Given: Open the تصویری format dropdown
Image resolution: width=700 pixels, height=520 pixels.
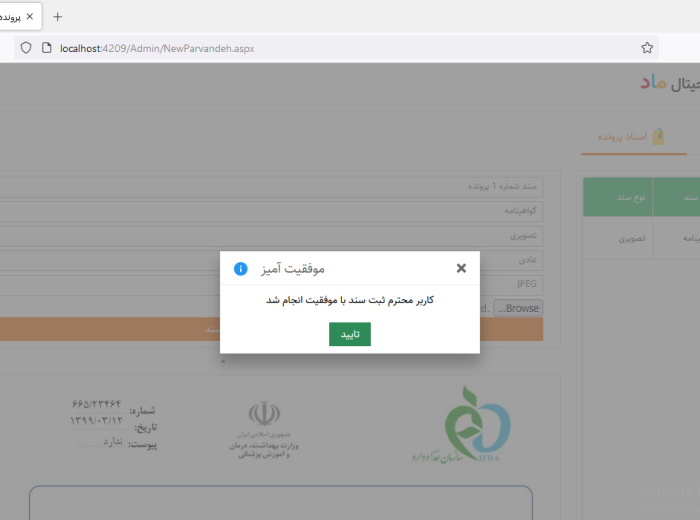Looking at the screenshot, I should click(270, 235).
